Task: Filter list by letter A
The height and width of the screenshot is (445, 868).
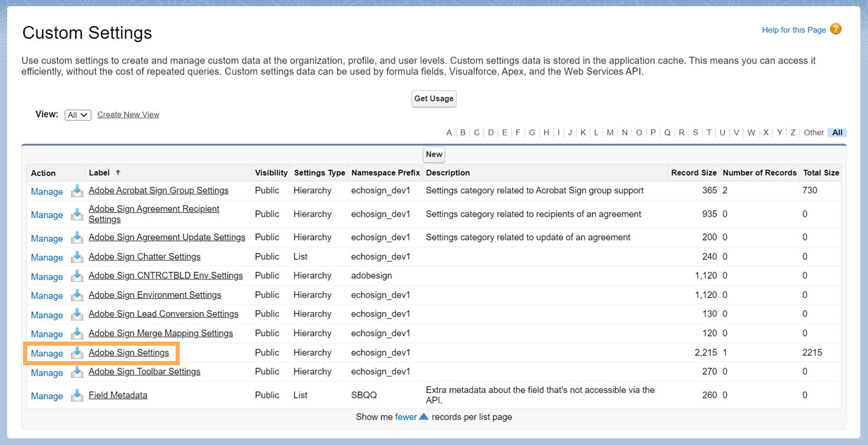Action: [449, 132]
